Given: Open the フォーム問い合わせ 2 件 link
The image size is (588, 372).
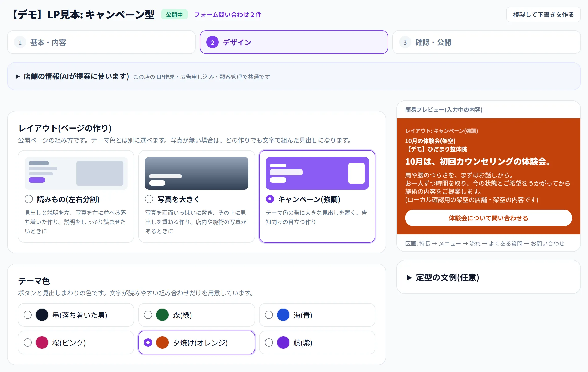Looking at the screenshot, I should [228, 15].
